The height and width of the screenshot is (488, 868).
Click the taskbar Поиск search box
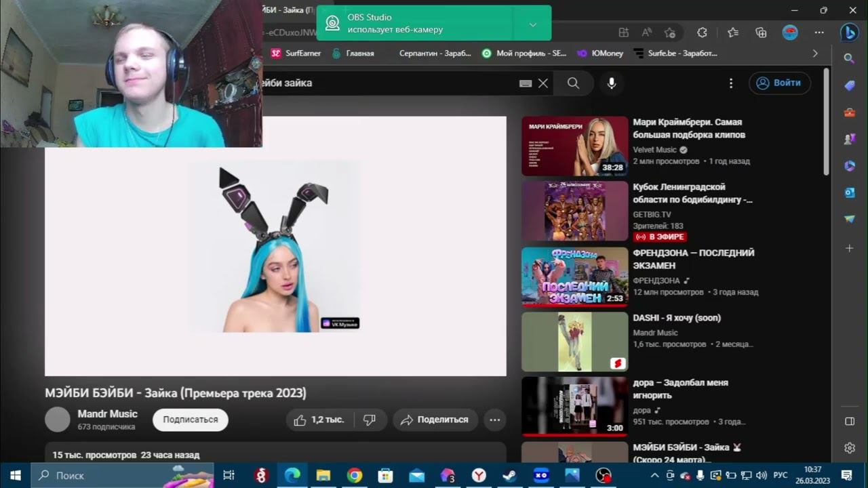(x=123, y=476)
